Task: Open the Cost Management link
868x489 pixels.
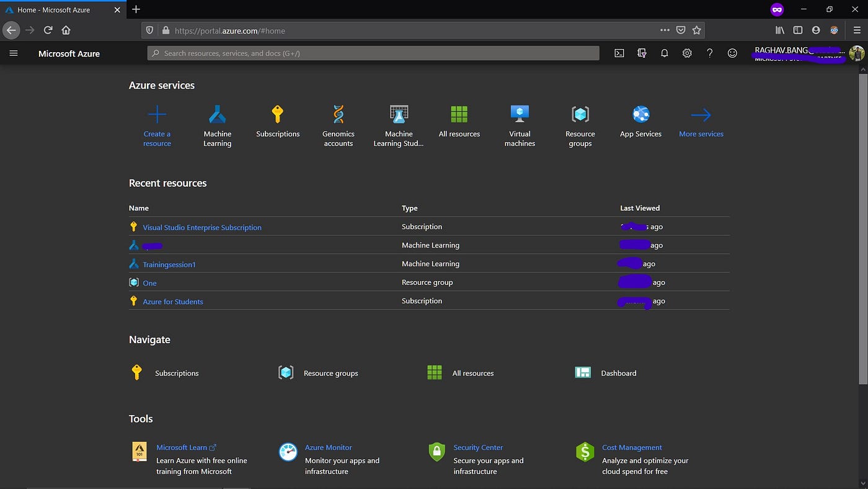Action: [632, 447]
